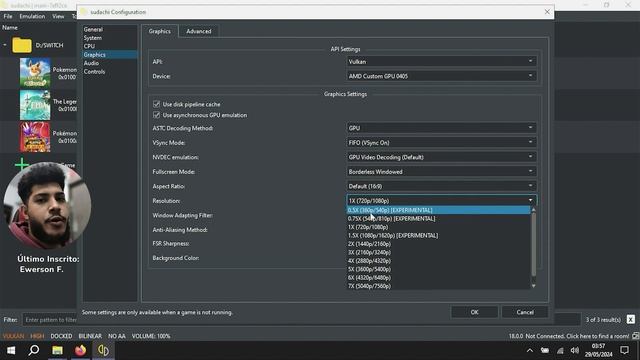Clear the filter with the X button

tap(631, 320)
